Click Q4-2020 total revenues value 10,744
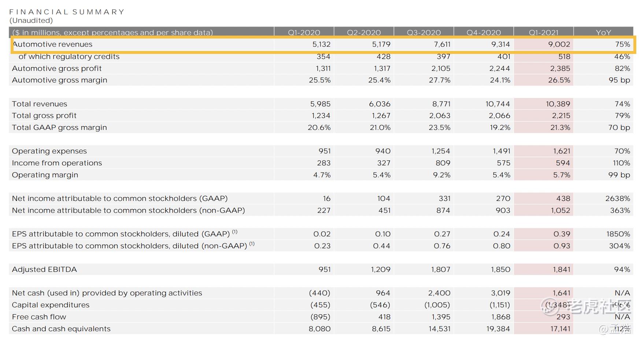This screenshot has width=644, height=344. pos(498,104)
